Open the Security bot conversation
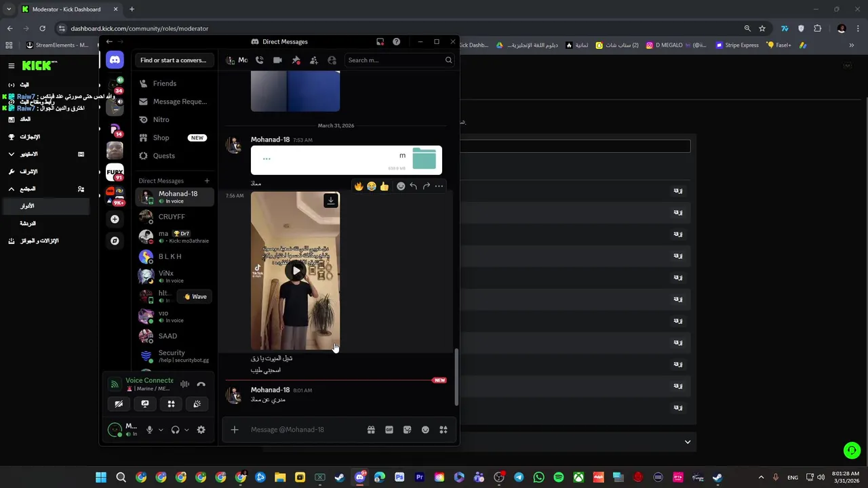Viewport: 868px width, 488px height. click(x=175, y=356)
